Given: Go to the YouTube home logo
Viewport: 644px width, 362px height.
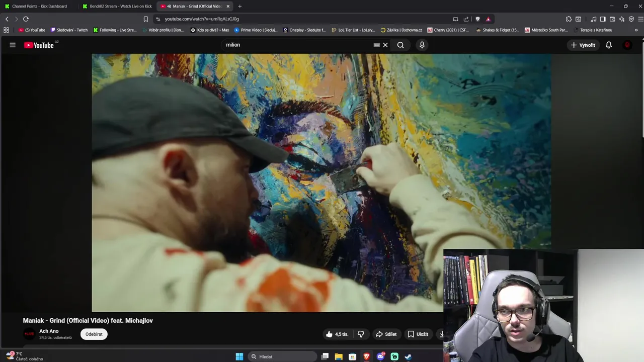Looking at the screenshot, I should 39,45.
